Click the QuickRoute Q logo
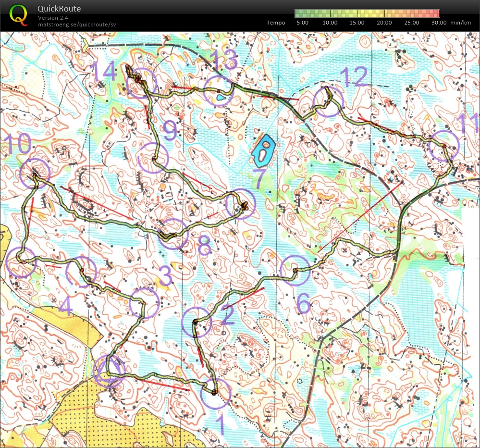This screenshot has height=448, width=480. (18, 12)
